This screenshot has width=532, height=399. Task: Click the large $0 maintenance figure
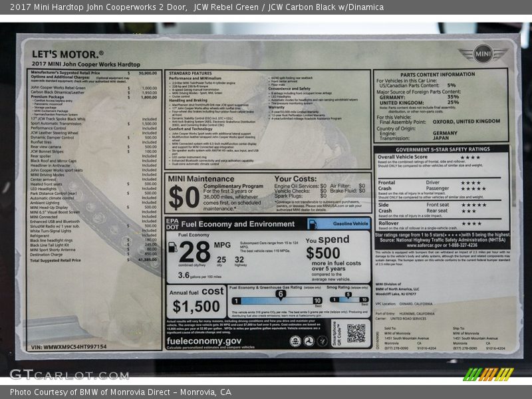(x=184, y=197)
